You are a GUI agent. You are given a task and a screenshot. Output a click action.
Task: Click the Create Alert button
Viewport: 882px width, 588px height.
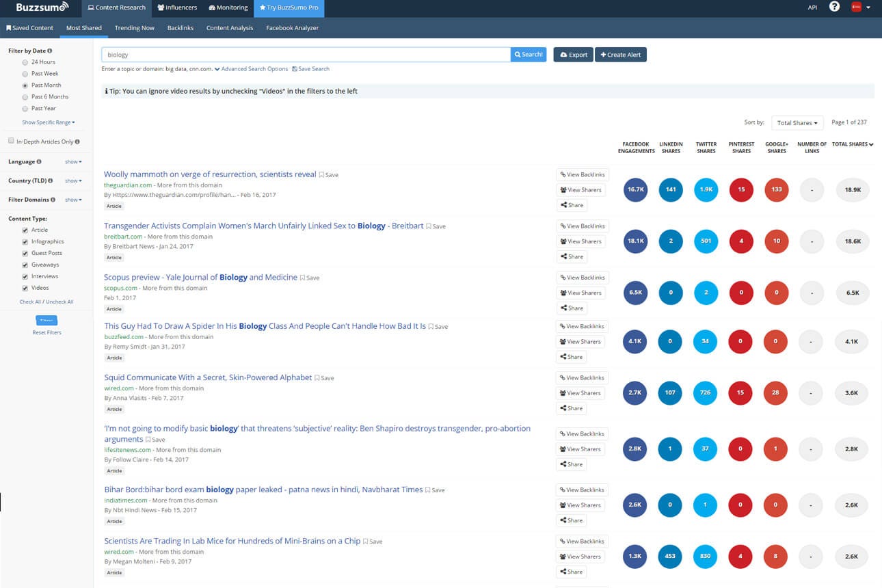pos(621,55)
